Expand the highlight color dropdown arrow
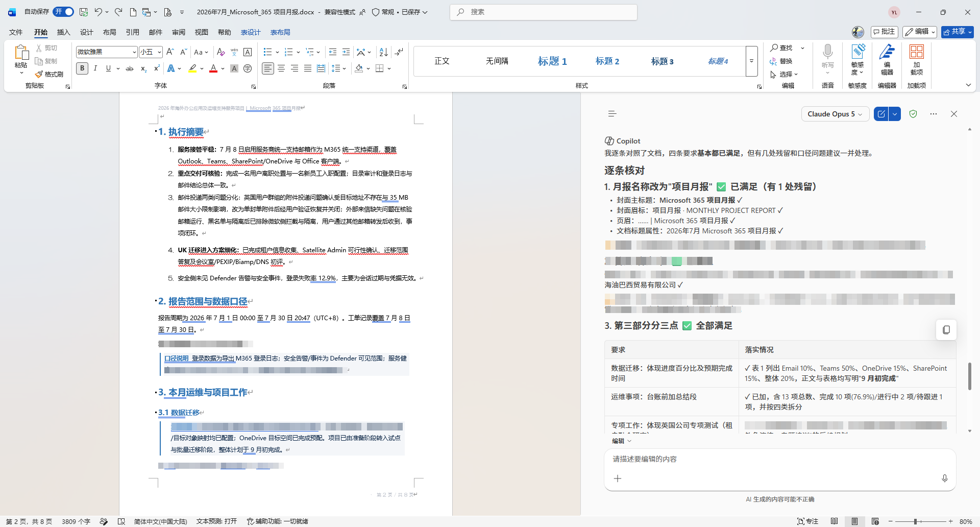This screenshot has height=527, width=980. (202, 68)
